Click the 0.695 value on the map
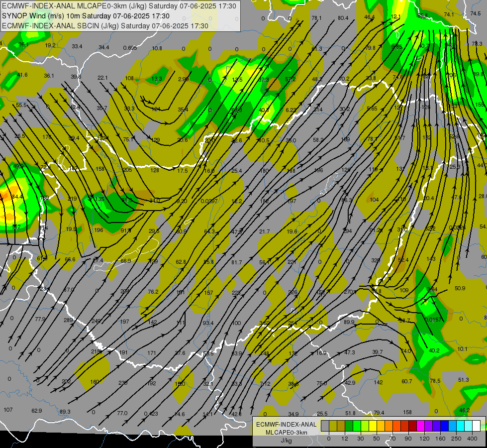487x448 pixels. [x=130, y=48]
